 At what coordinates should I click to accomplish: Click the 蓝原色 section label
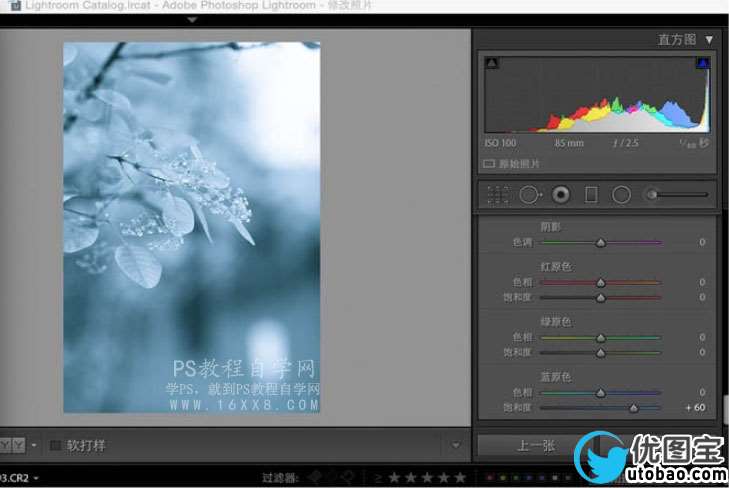tap(556, 377)
